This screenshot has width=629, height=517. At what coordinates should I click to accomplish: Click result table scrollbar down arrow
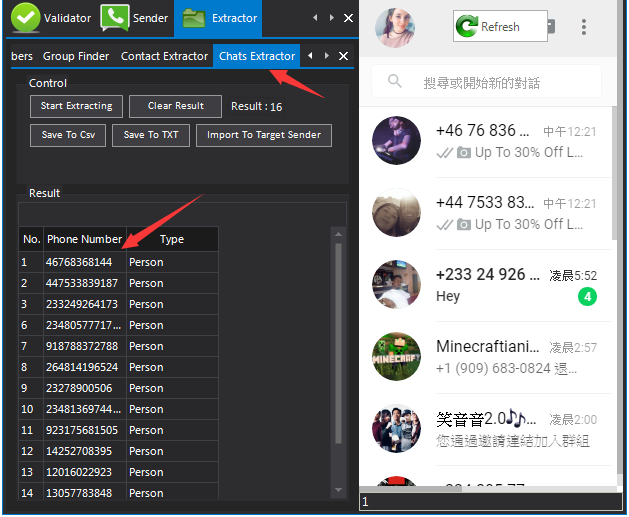(x=338, y=490)
